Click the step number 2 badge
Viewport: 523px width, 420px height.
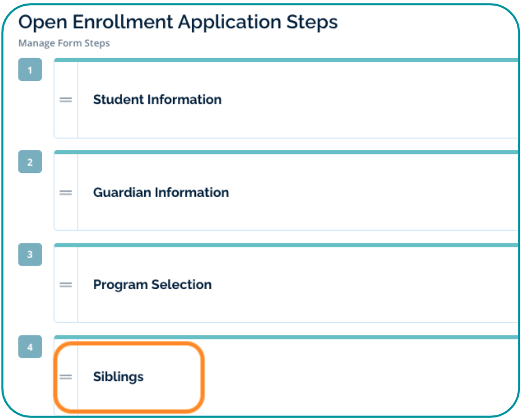click(x=30, y=162)
